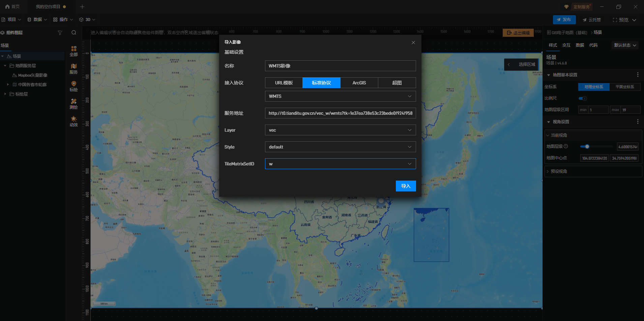Screen dimensions: 644x321
Task: Select the 标绘 marker icon
Action: click(x=74, y=86)
